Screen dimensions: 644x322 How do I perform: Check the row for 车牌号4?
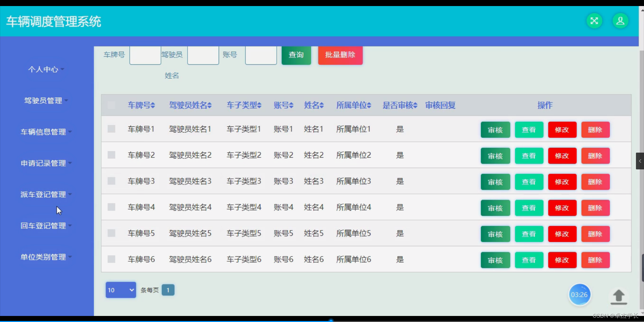tap(111, 207)
